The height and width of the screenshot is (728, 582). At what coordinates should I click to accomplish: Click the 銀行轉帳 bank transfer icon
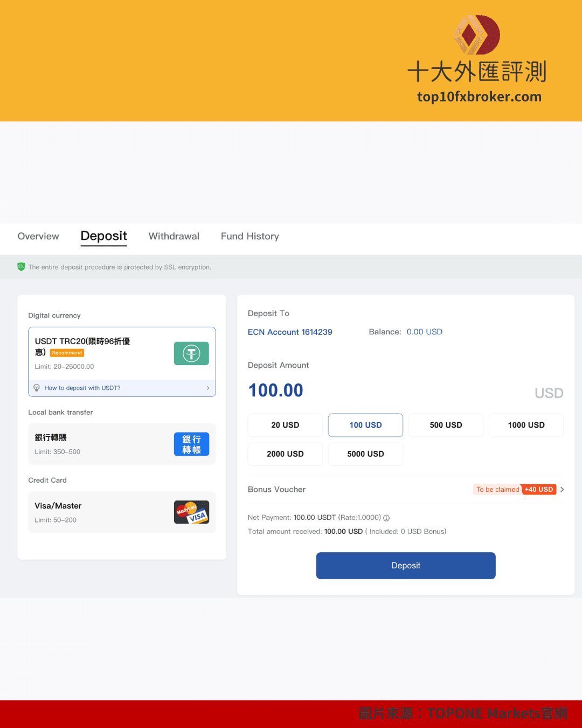191,444
